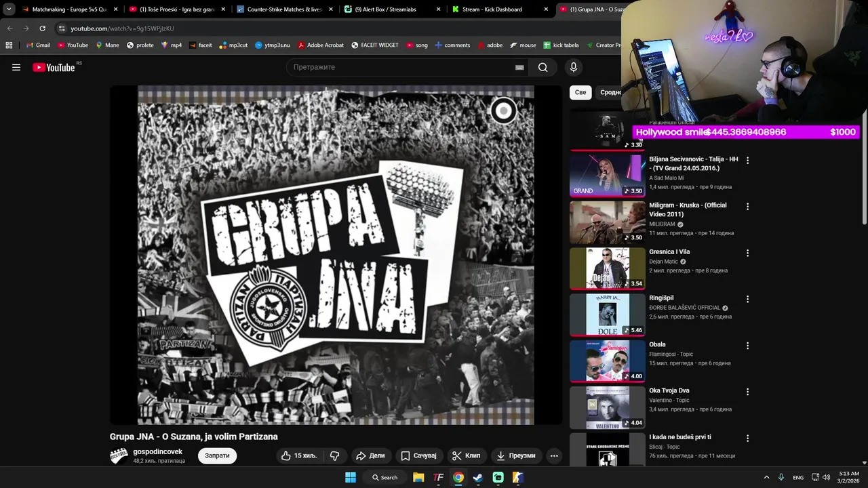The height and width of the screenshot is (488, 868).
Task: Start voice search with the microphone
Action: (574, 67)
